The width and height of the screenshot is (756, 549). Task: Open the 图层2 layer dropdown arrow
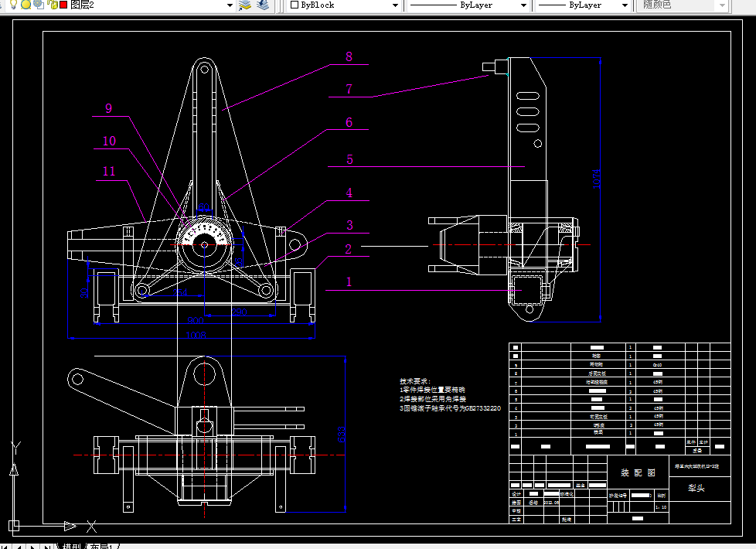[230, 5]
